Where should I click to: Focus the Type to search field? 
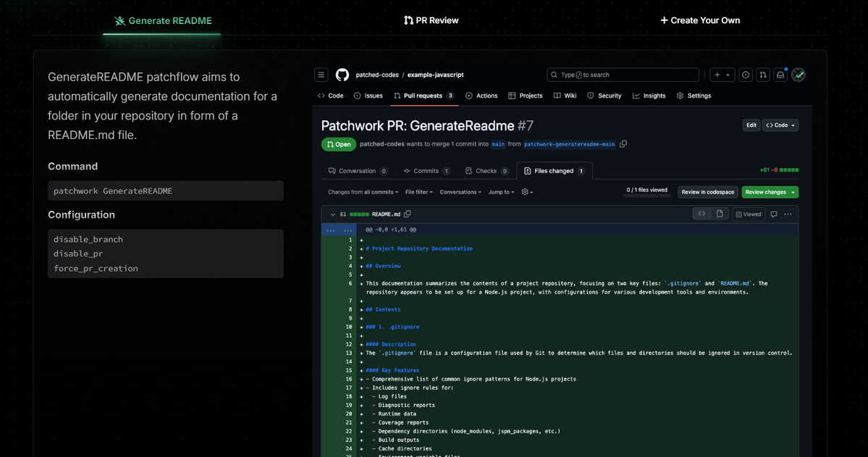623,75
